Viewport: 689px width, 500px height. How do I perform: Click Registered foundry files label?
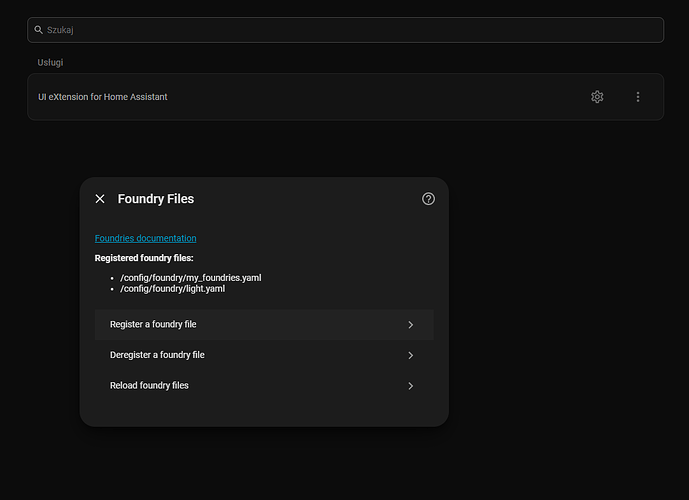(x=144, y=258)
